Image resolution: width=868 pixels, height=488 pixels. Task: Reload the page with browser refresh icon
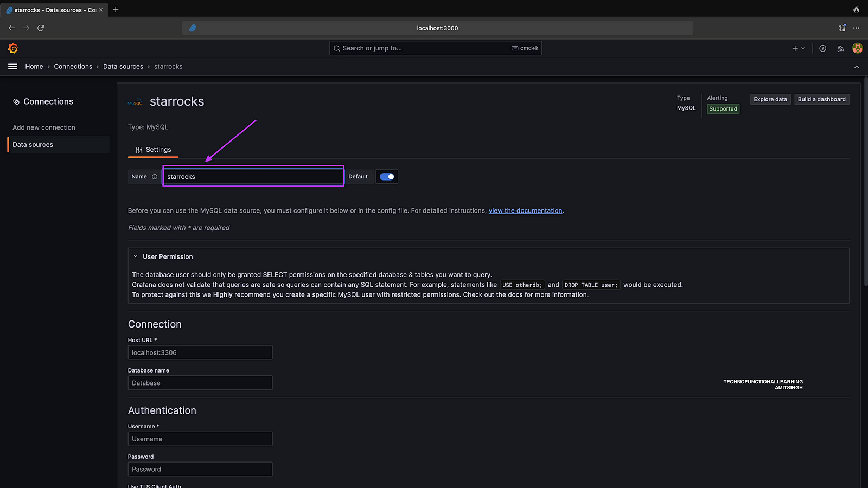41,28
